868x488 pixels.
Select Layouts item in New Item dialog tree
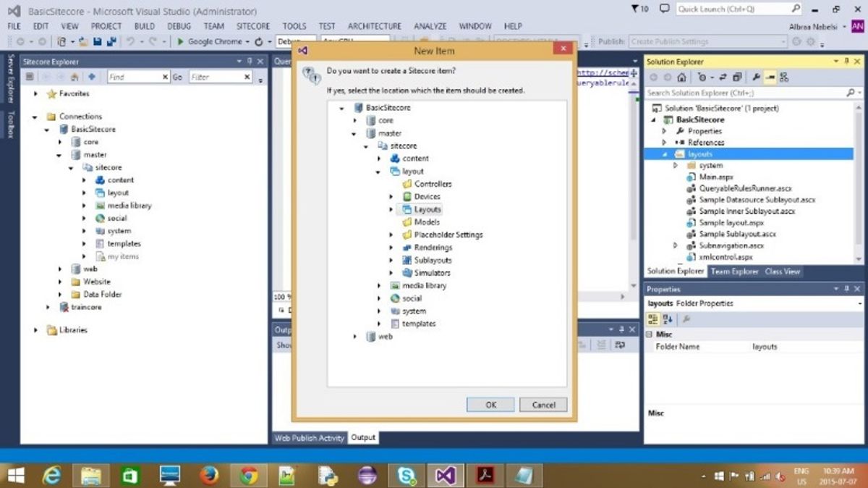[427, 209]
